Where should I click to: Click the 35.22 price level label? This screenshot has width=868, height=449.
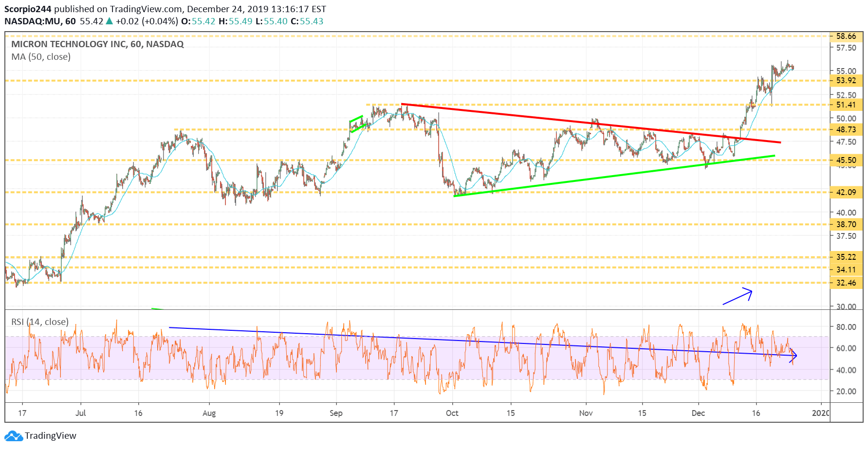(846, 257)
